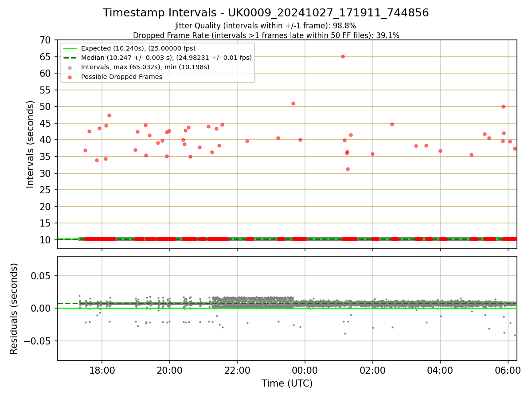The image size is (532, 399).
Task: Click the 04:00 tick label on time axis
Action: pos(440,371)
